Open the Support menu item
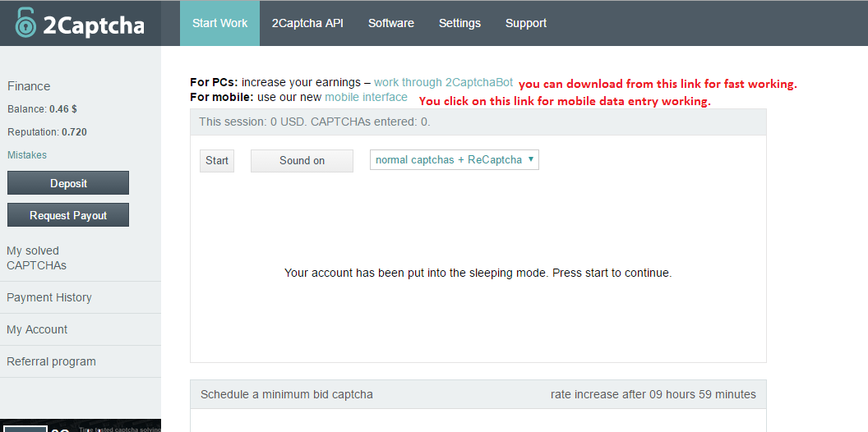The image size is (868, 432). point(526,23)
